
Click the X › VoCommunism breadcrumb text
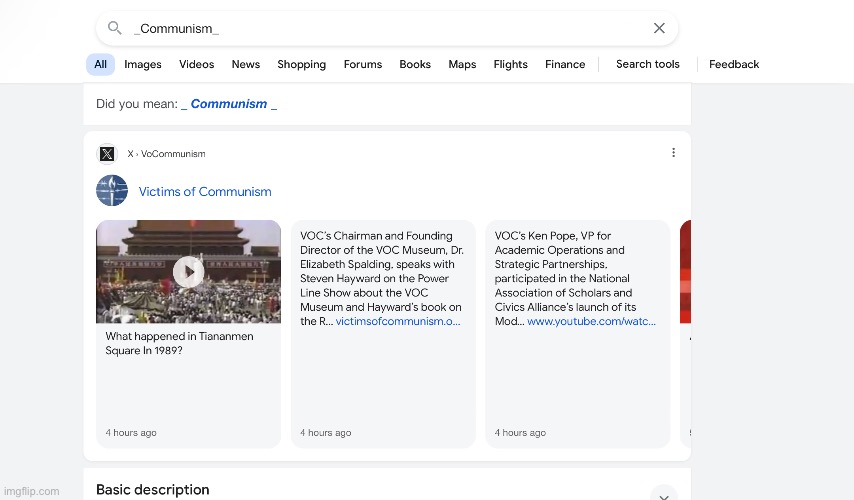click(166, 154)
